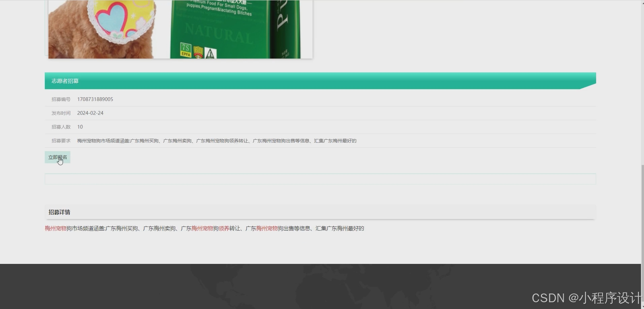Click the 发布时间 field label
This screenshot has width=644, height=309.
[61, 113]
